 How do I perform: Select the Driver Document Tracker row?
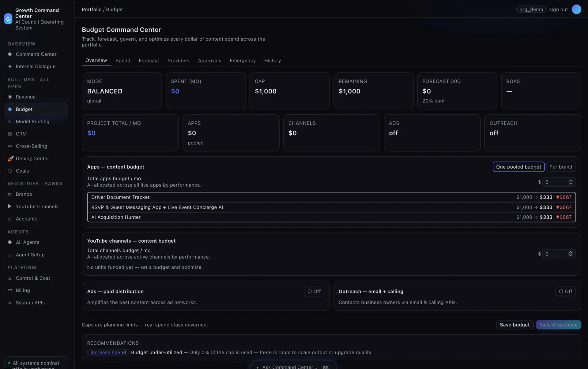[x=331, y=197]
